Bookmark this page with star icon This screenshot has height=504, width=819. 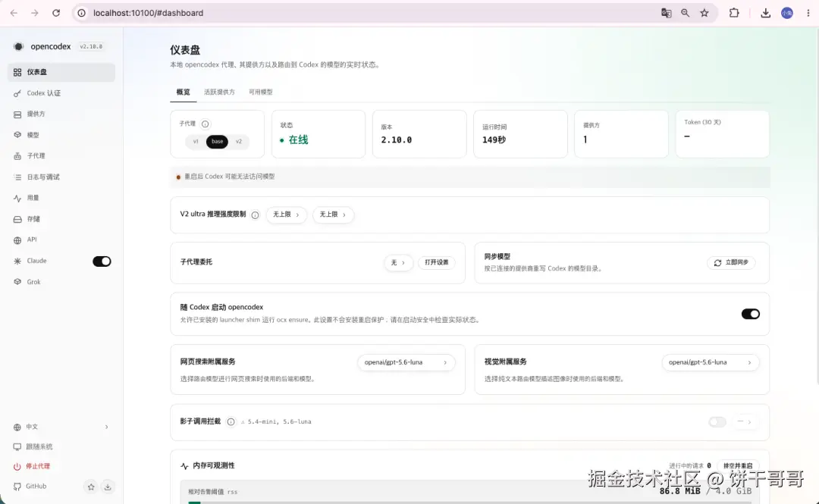coord(704,13)
